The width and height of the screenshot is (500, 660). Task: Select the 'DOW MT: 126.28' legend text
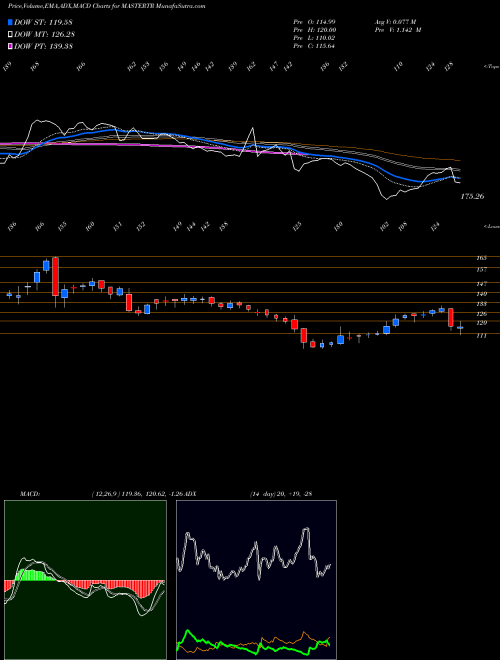[x=44, y=34]
